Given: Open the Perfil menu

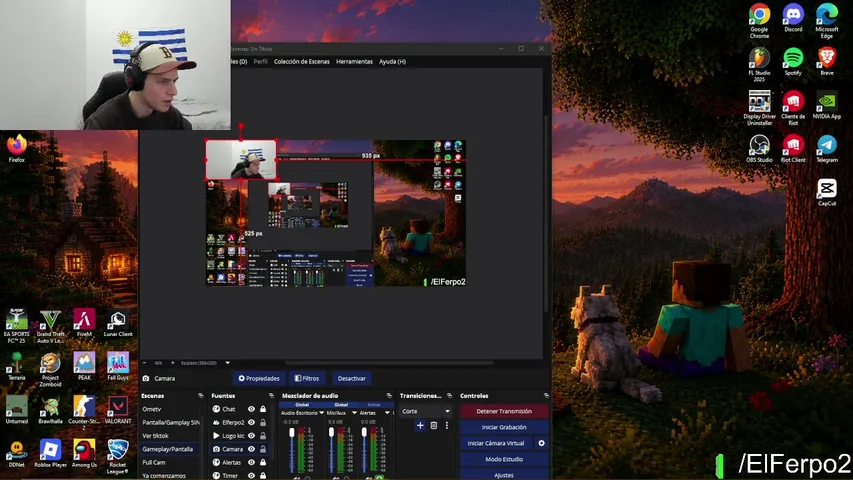Looking at the screenshot, I should point(261,61).
